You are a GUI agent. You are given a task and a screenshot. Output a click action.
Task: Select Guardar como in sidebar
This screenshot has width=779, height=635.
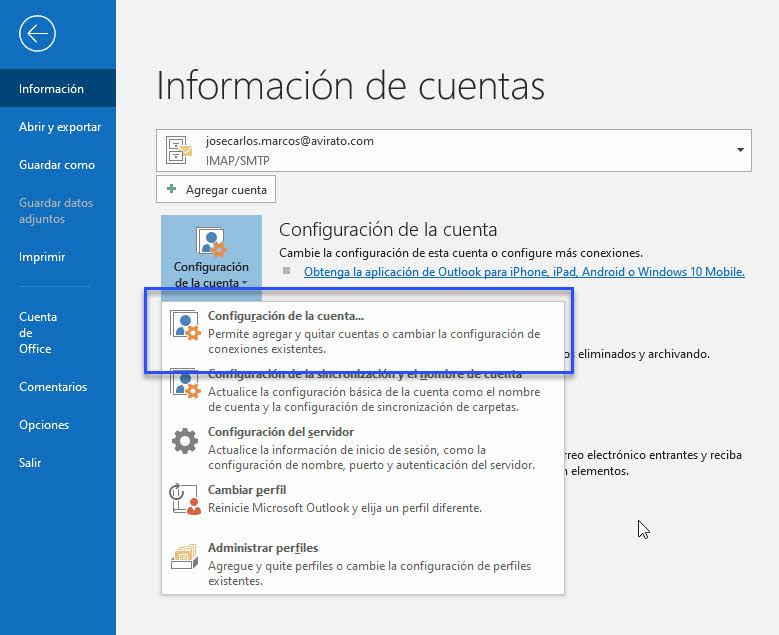click(58, 165)
